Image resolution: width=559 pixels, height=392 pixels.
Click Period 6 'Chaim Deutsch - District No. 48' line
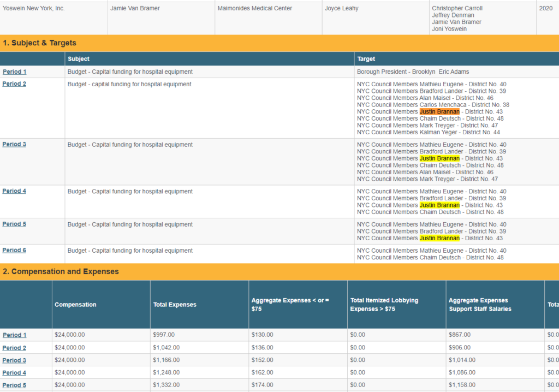430,258
